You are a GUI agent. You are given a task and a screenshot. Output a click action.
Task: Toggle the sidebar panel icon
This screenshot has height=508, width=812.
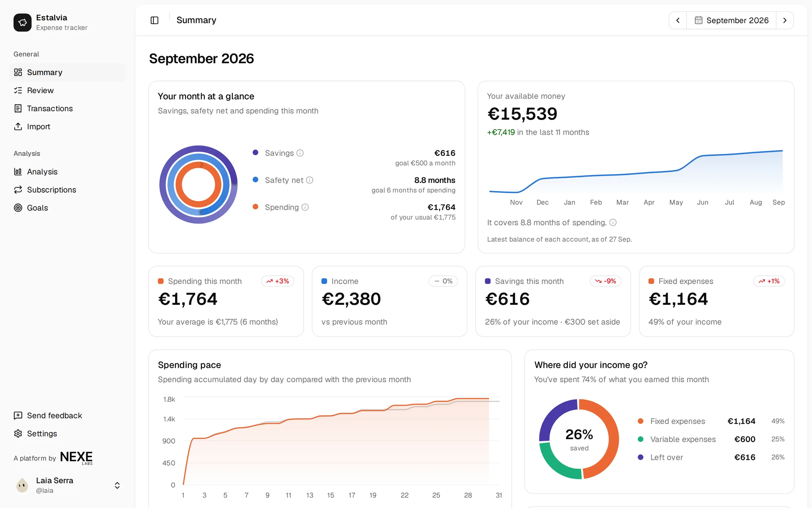(x=154, y=20)
